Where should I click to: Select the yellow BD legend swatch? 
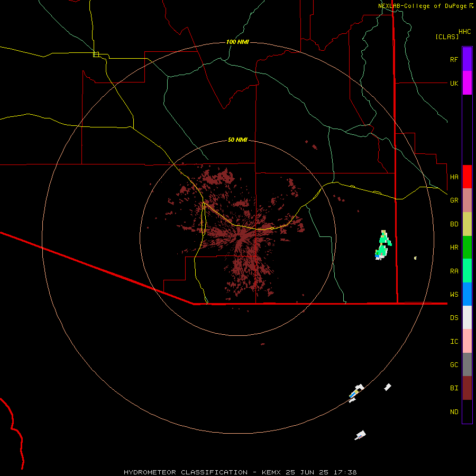click(x=467, y=224)
